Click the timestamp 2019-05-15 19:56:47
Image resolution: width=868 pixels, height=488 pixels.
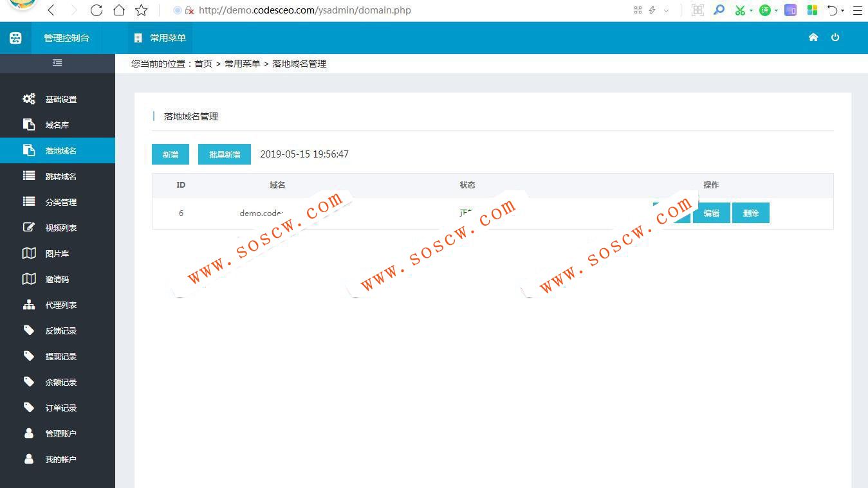[x=304, y=154]
